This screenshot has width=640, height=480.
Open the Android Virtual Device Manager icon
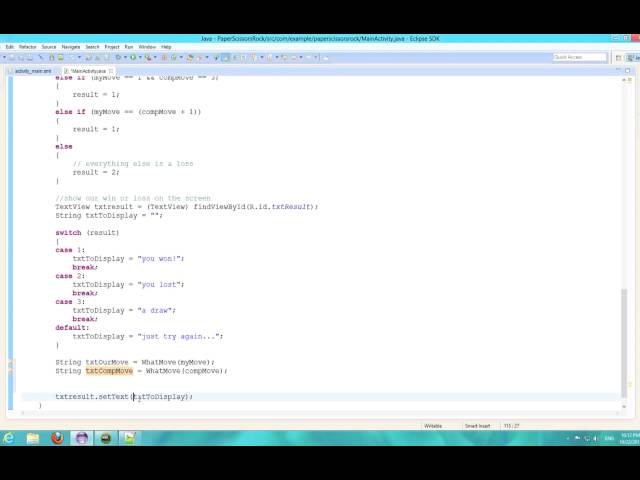point(60,58)
